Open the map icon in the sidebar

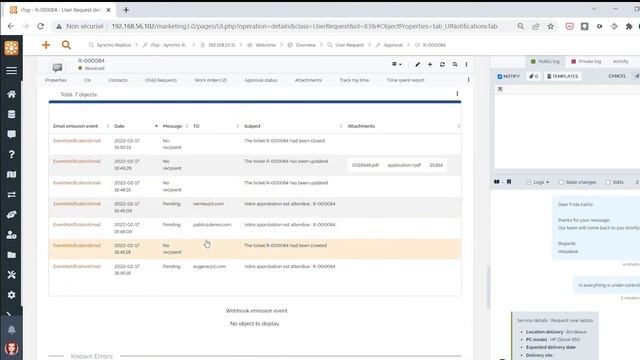11,174
